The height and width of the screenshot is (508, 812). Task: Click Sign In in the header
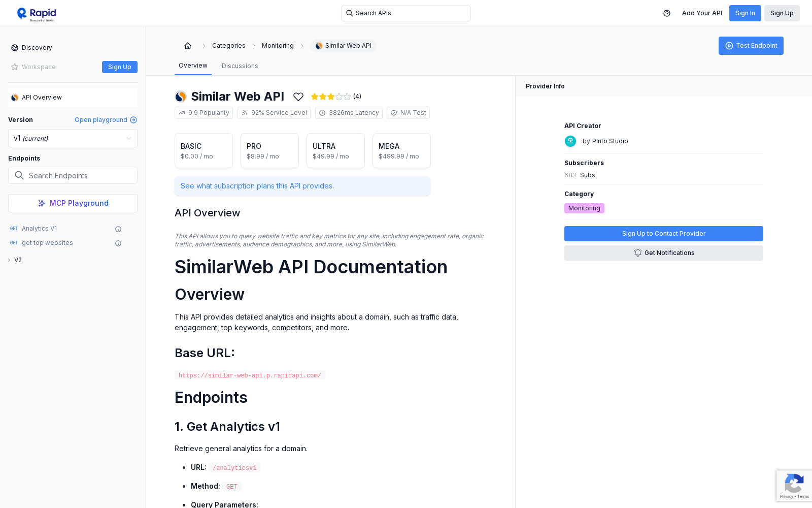pyautogui.click(x=745, y=13)
